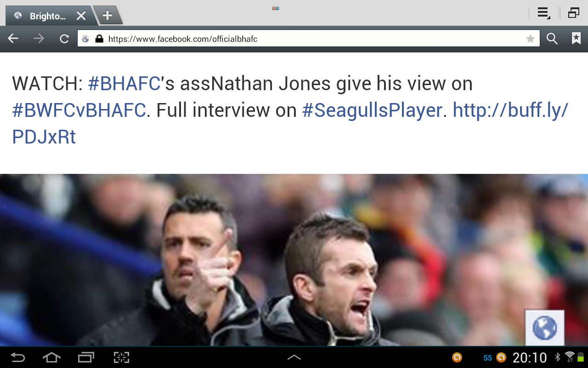Go back using browser back arrow
The image size is (588, 368).
pos(13,39)
